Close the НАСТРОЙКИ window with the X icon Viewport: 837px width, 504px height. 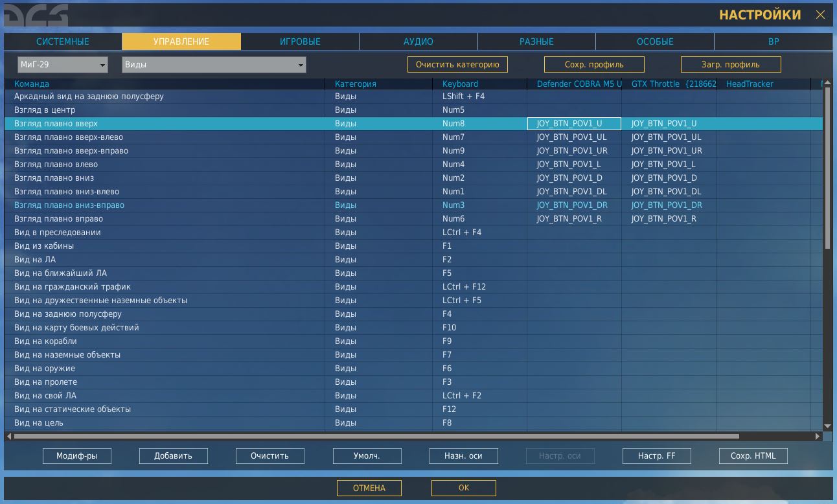[820, 15]
